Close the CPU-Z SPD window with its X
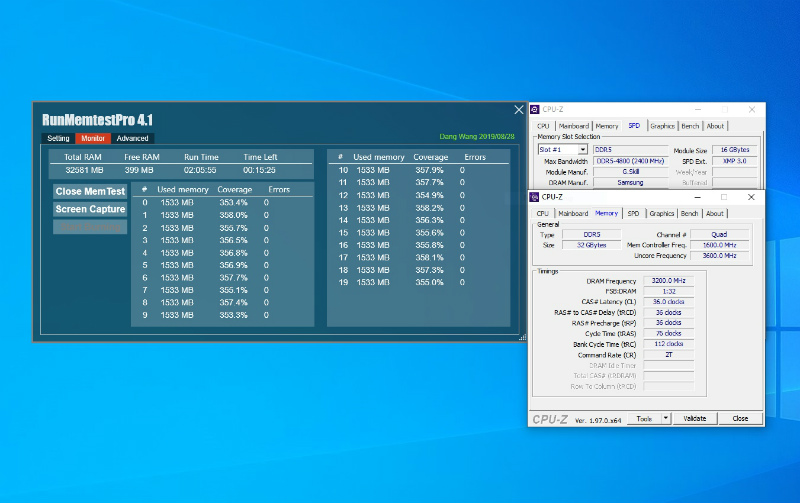 click(751, 110)
